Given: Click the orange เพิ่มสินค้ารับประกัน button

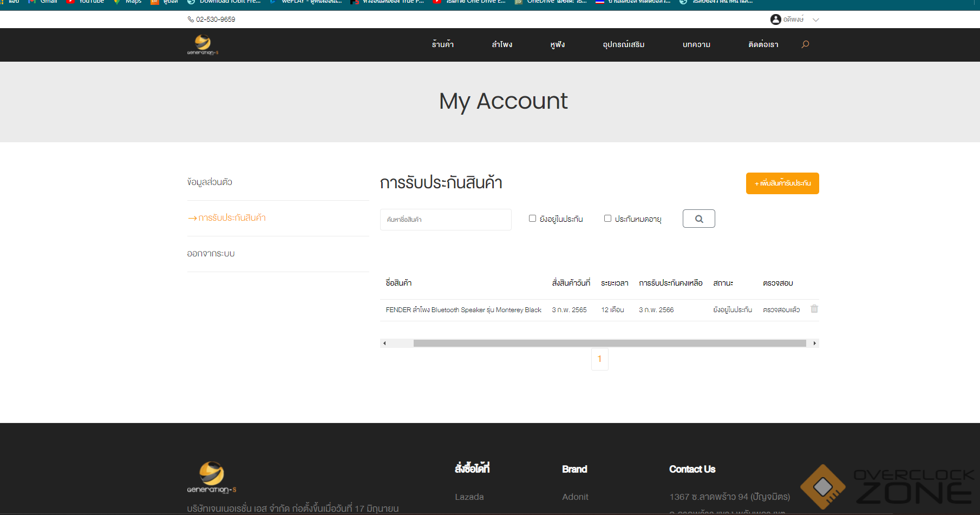Looking at the screenshot, I should coord(782,183).
